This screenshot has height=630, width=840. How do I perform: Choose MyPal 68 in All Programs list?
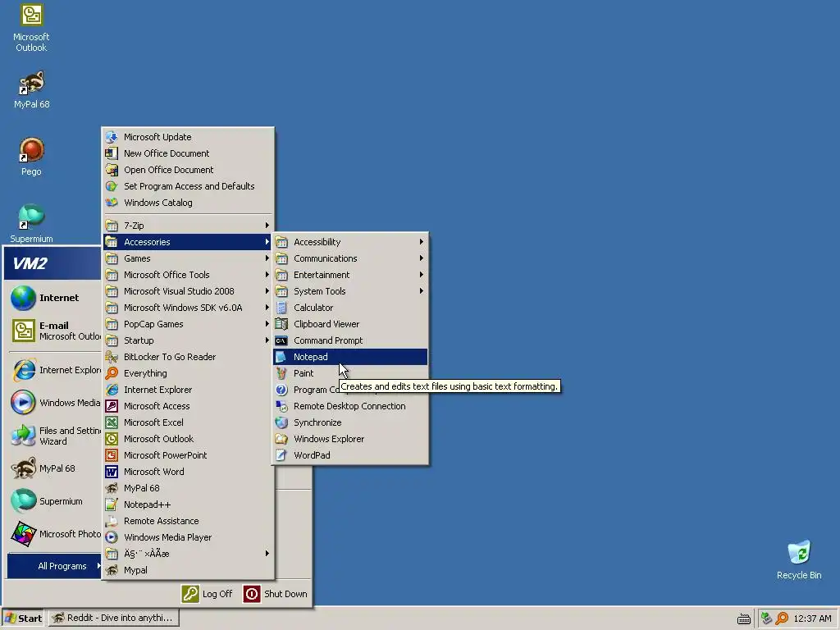click(x=188, y=488)
